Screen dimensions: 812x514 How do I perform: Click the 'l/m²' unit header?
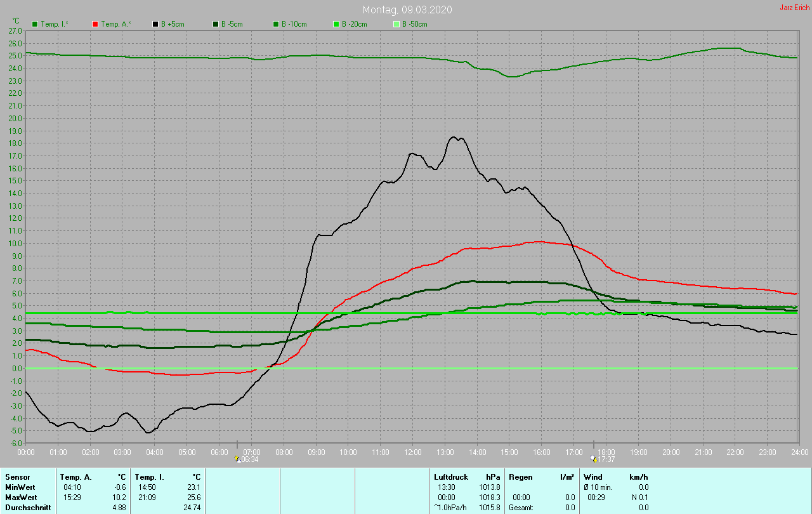(567, 477)
